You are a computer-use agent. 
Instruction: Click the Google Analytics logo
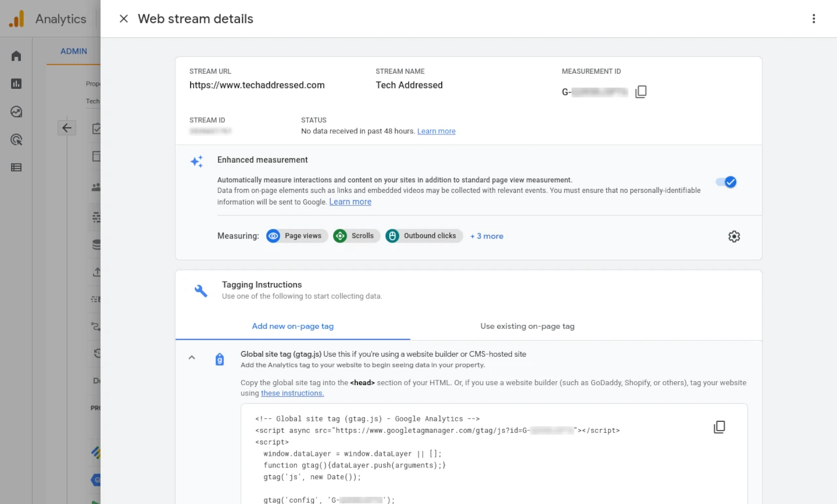16,19
